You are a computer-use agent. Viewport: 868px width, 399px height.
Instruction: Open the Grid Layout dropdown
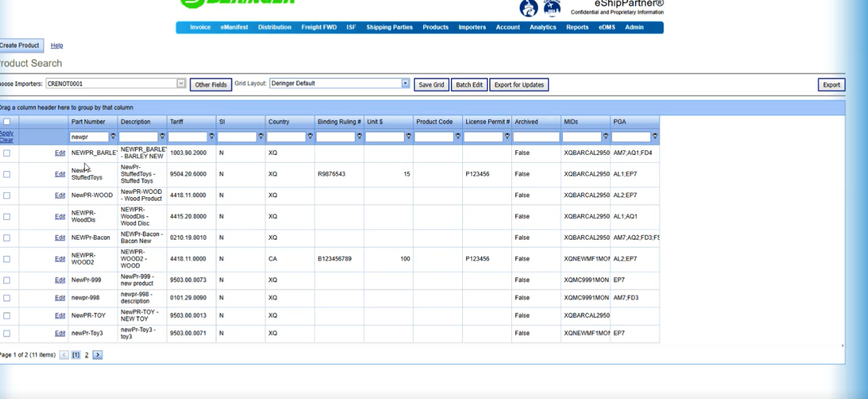(405, 84)
